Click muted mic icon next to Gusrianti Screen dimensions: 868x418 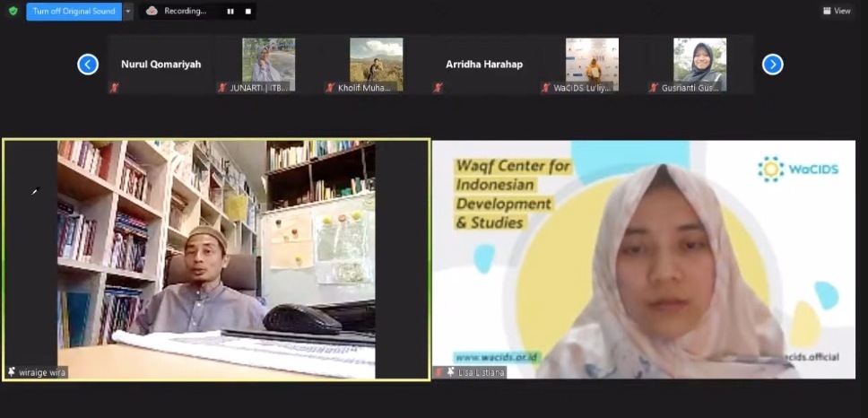point(654,88)
